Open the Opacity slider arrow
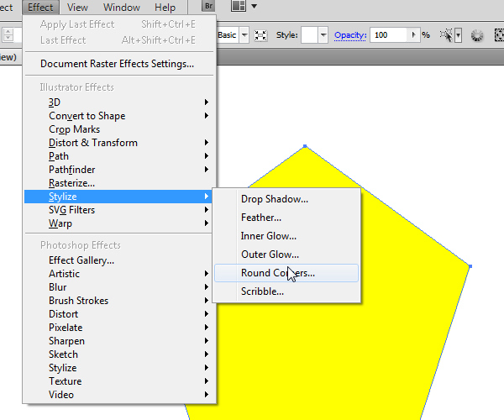Screen dimensions: 504x420 (x=414, y=35)
